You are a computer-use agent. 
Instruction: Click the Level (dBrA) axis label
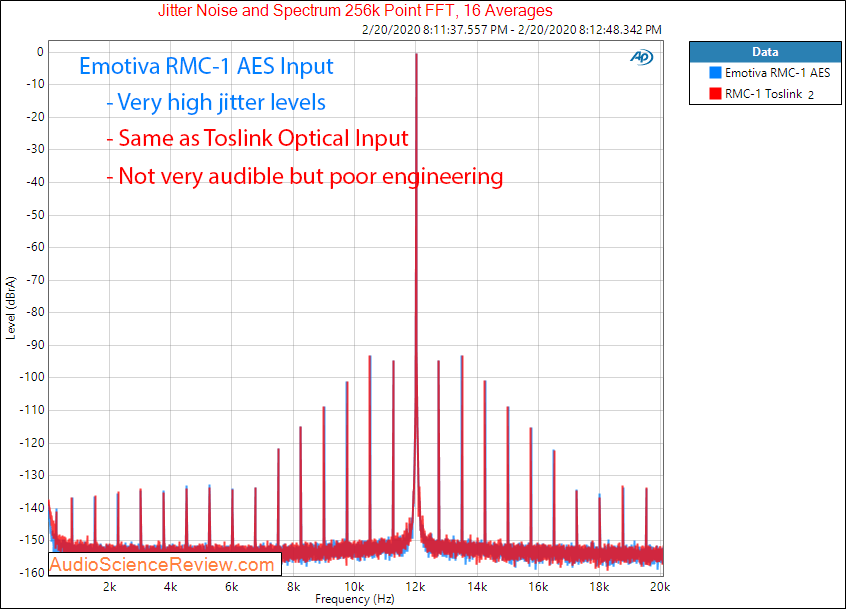pos(10,304)
